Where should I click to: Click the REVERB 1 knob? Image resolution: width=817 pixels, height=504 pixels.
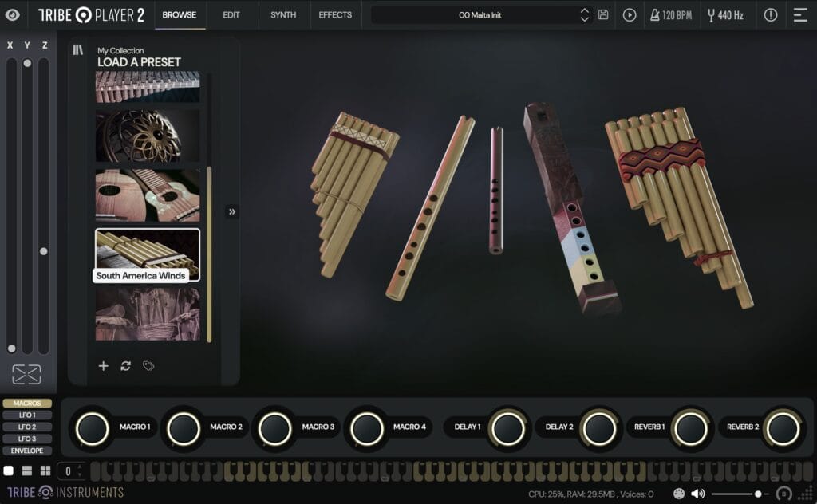point(690,429)
